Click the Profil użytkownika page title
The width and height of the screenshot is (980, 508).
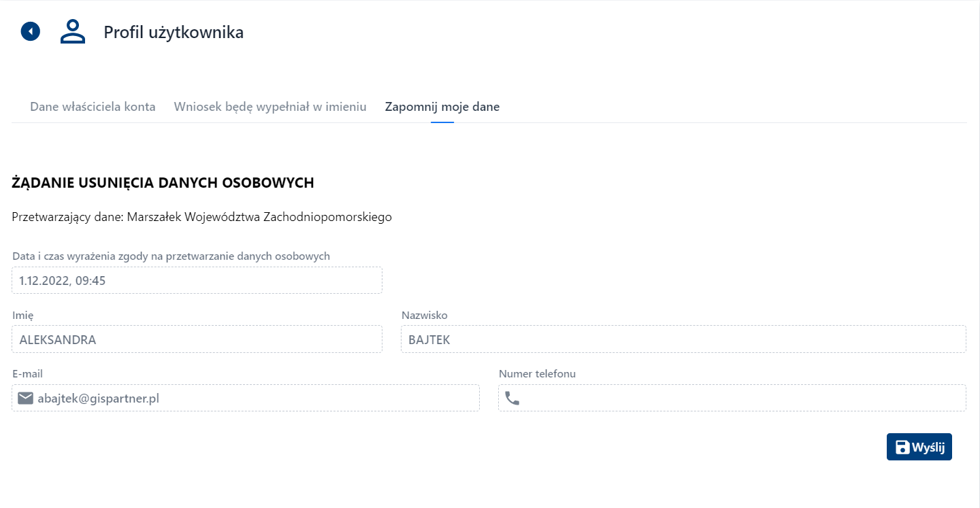coord(173,31)
